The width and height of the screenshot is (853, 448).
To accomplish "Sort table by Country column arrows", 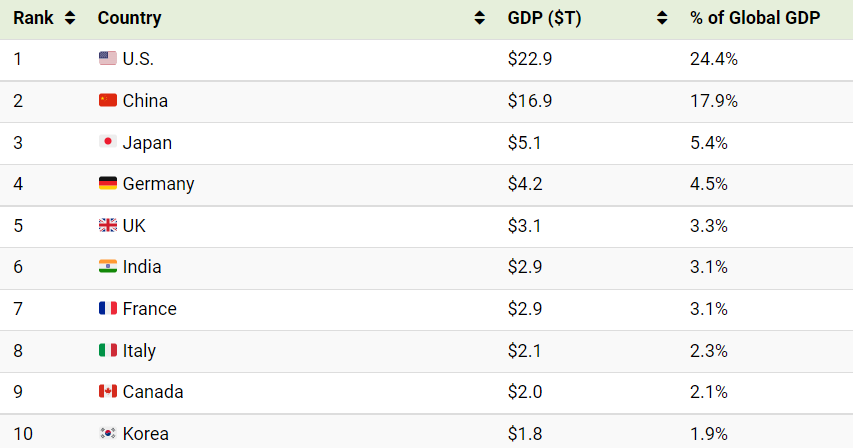I will coord(479,18).
